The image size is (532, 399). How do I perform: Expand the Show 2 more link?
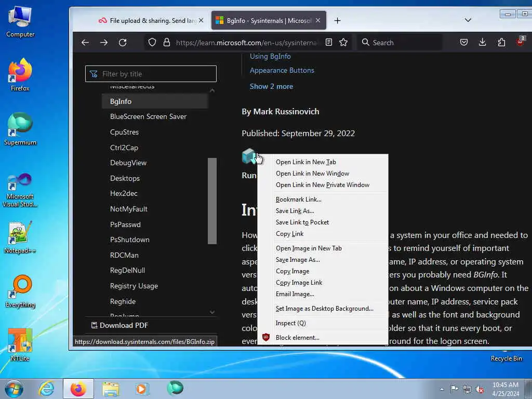pyautogui.click(x=271, y=87)
